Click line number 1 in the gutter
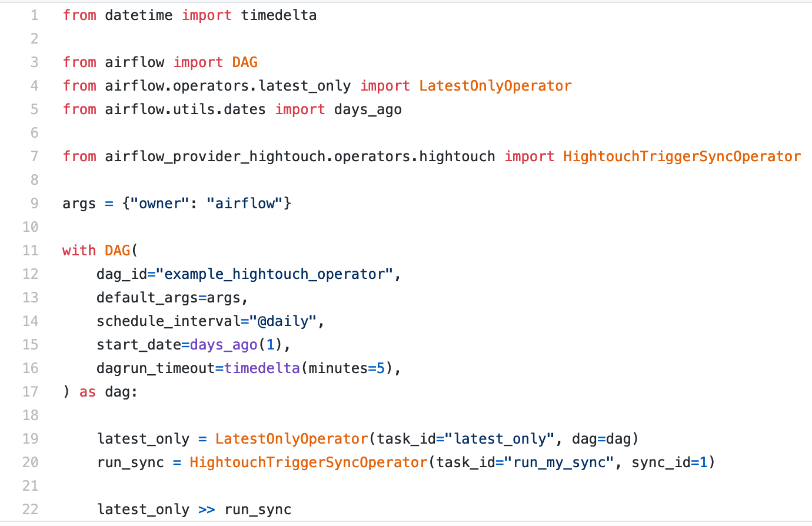This screenshot has width=812, height=526. (x=34, y=15)
